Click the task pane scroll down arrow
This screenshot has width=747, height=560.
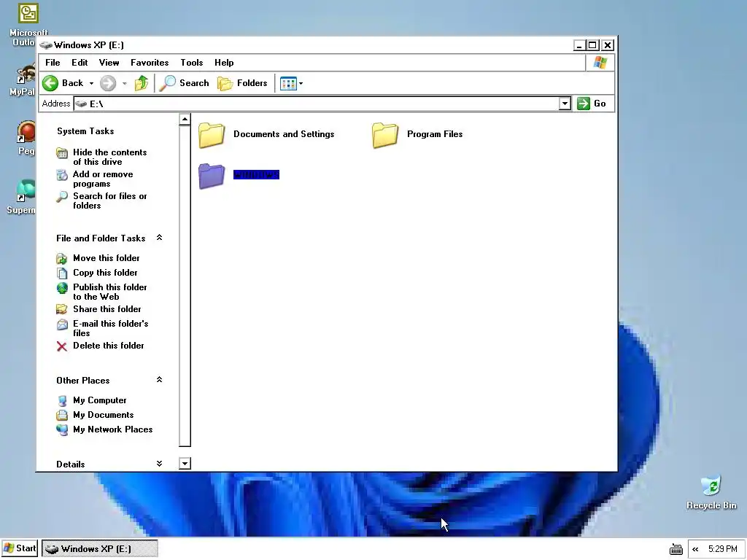tap(185, 463)
